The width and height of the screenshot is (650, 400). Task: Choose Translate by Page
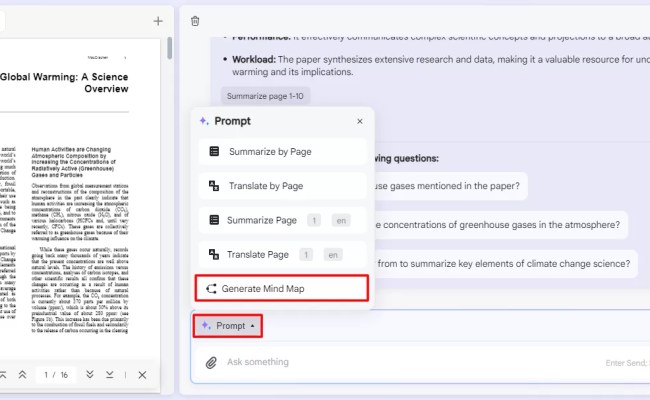point(282,186)
